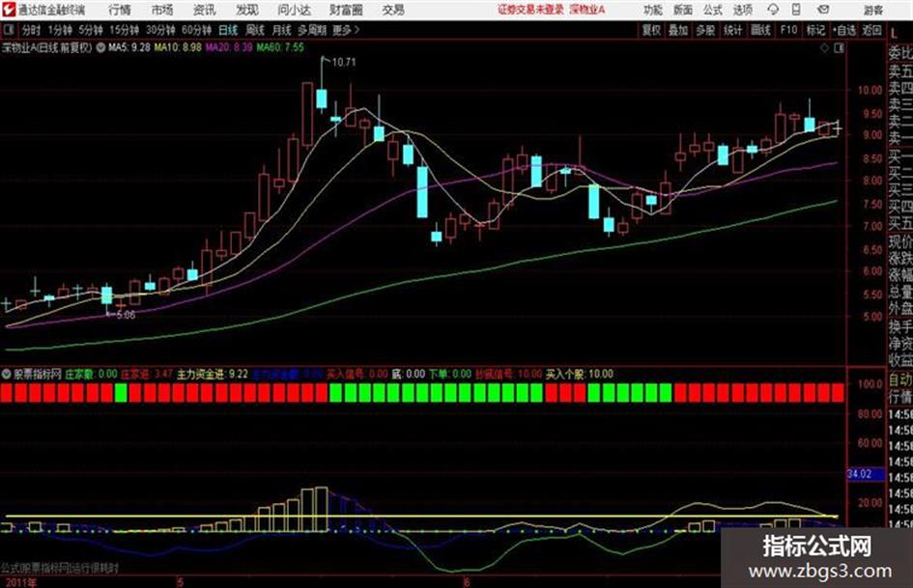
Task: Click the 返回 back toolbar button
Action: pos(871,30)
